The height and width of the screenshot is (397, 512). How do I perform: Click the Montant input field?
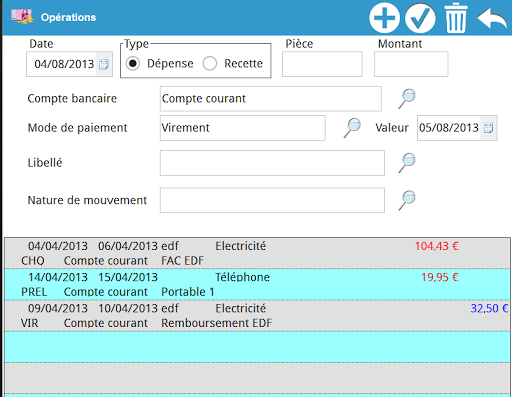coord(411,64)
